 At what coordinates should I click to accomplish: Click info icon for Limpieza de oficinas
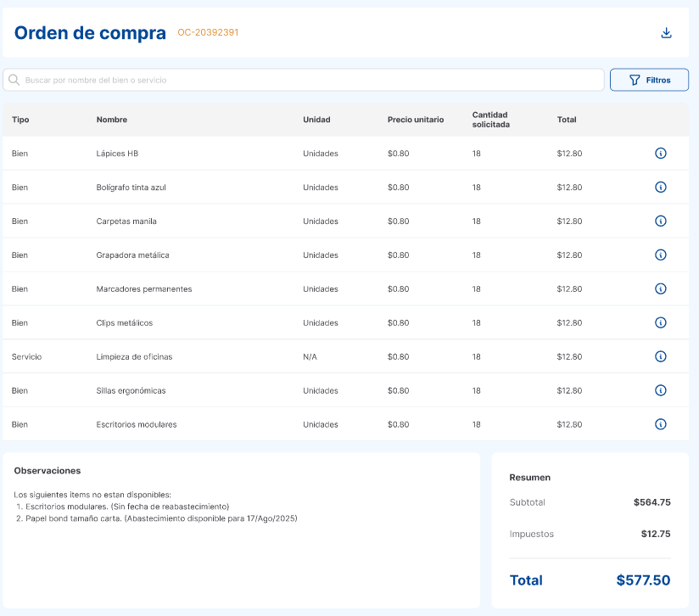[x=661, y=356]
